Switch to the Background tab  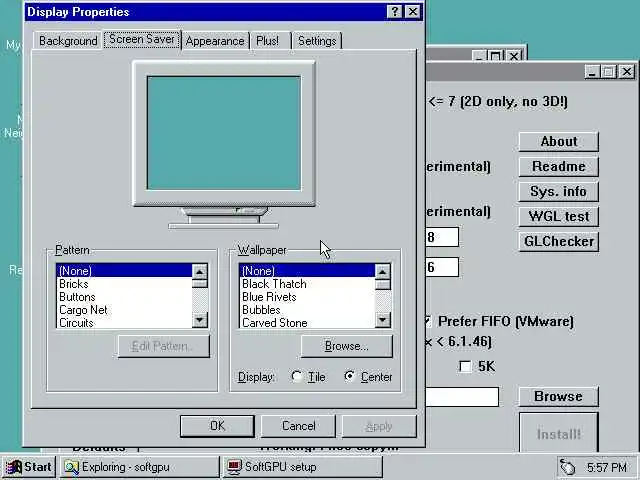point(68,41)
